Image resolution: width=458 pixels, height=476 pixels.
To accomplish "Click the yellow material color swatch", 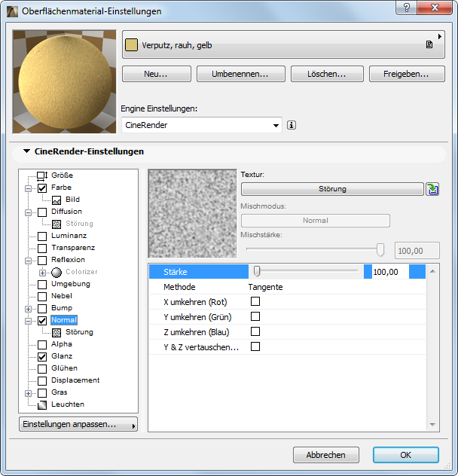I will (x=131, y=45).
